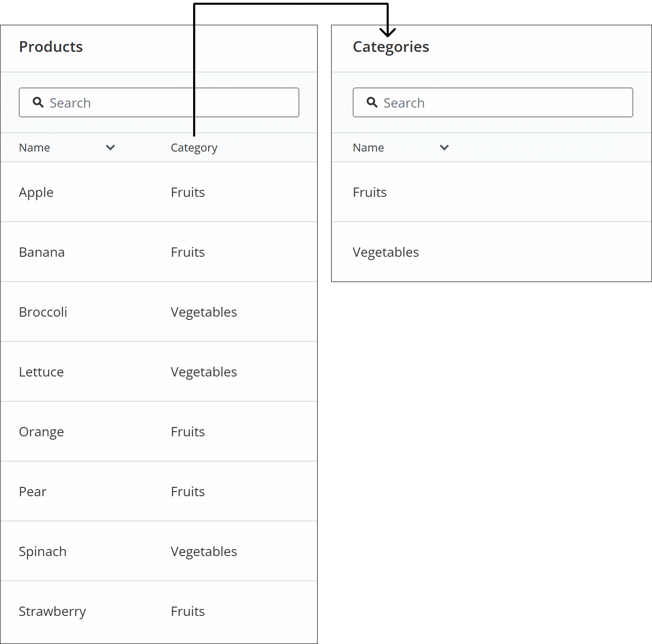This screenshot has width=652, height=644.
Task: Select Fruits in the Categories list
Action: click(369, 192)
